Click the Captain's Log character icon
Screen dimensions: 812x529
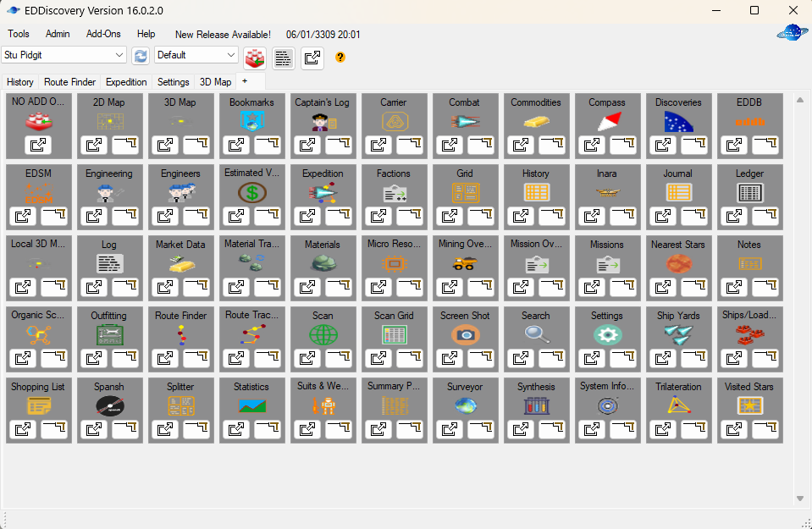[x=323, y=122]
